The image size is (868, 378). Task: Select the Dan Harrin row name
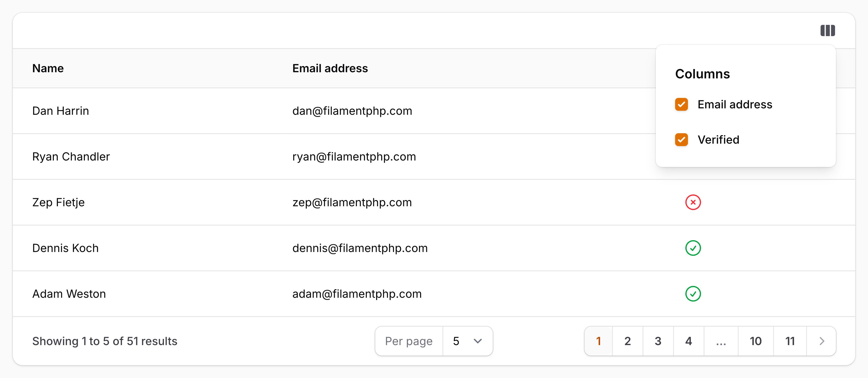coord(61,111)
